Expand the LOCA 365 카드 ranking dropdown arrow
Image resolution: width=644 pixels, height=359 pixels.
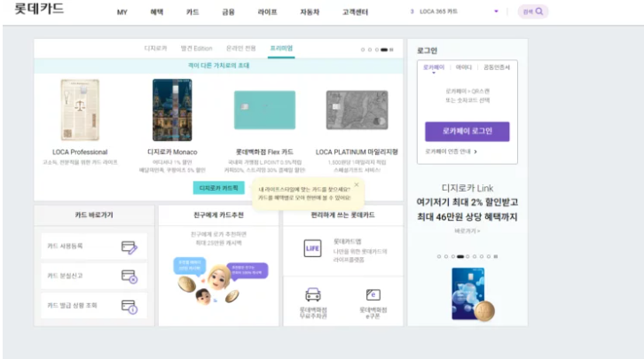(496, 12)
